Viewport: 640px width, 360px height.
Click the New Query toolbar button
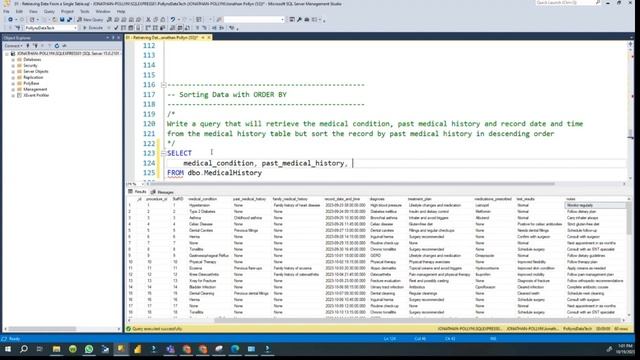pyautogui.click(x=90, y=19)
